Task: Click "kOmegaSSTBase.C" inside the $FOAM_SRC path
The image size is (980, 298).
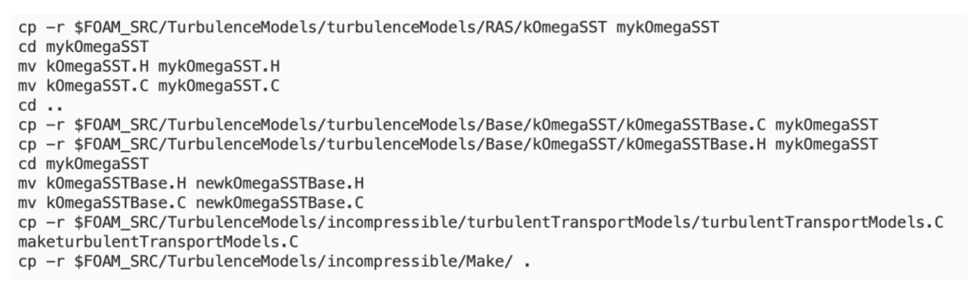Action: click(696, 125)
